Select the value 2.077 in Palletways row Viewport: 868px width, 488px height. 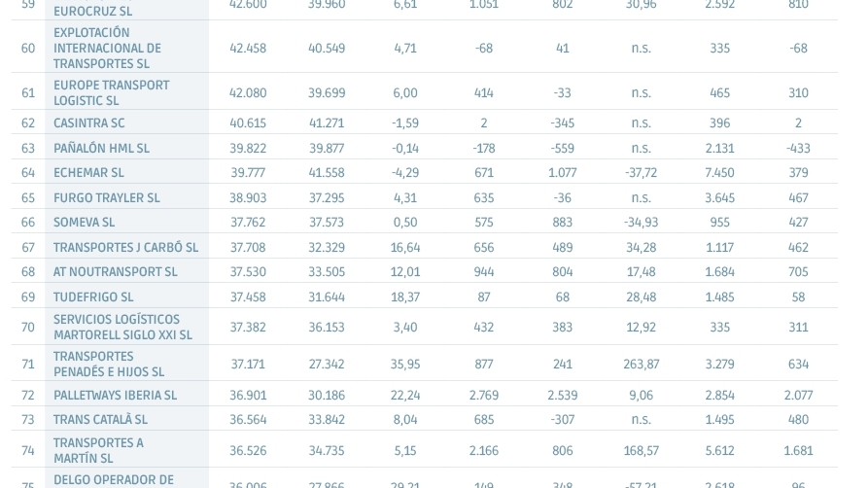[798, 396]
